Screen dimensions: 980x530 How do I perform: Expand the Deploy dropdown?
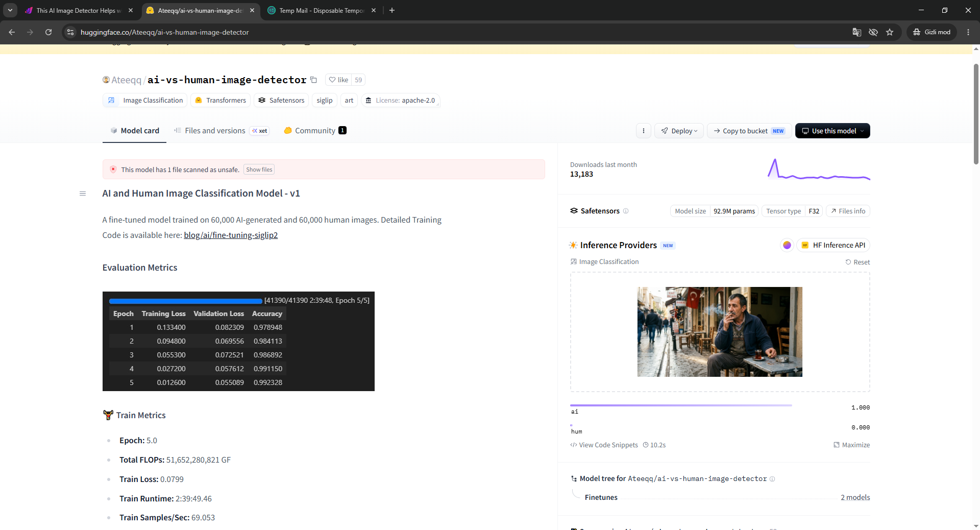(x=679, y=131)
